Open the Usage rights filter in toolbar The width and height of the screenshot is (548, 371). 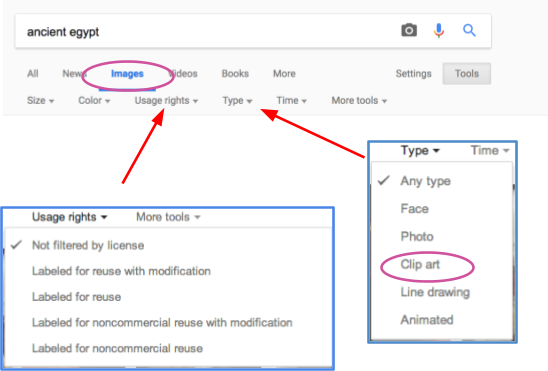[x=166, y=101]
